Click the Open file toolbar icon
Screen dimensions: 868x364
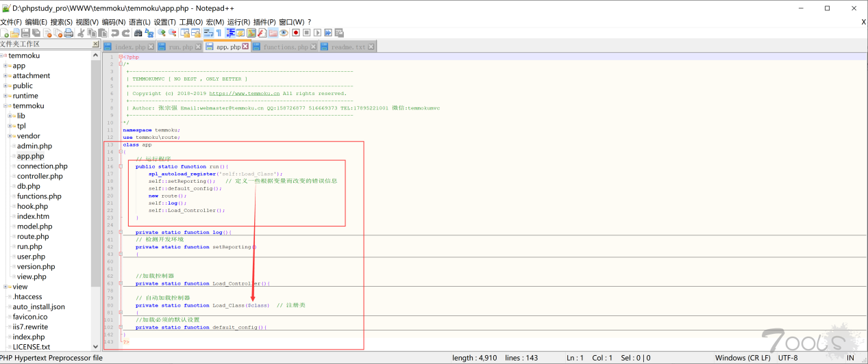pyautogui.click(x=14, y=33)
